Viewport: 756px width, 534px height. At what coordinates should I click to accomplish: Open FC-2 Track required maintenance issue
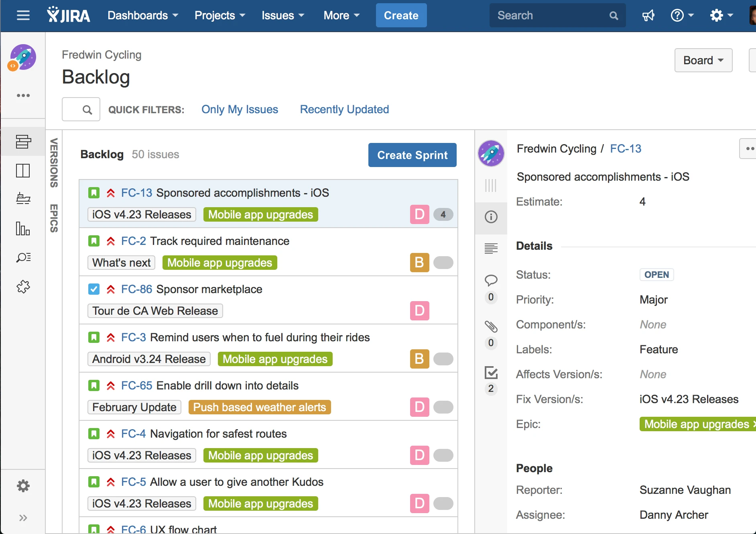click(268, 252)
